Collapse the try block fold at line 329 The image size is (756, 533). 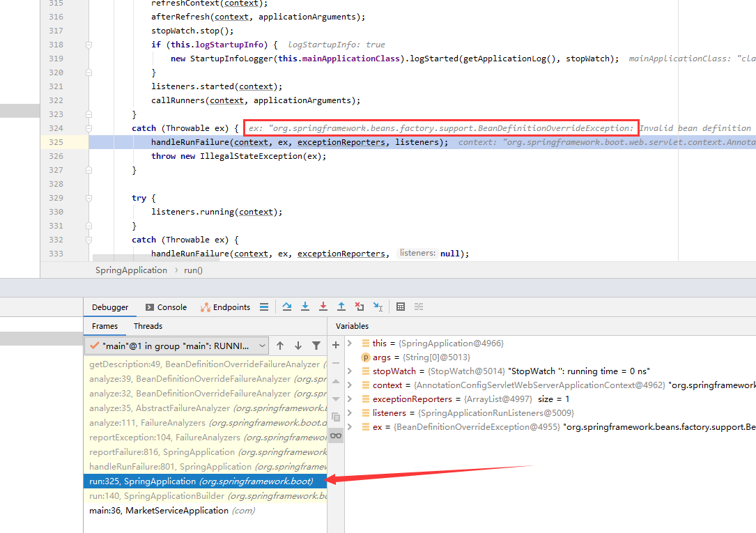[x=88, y=198]
